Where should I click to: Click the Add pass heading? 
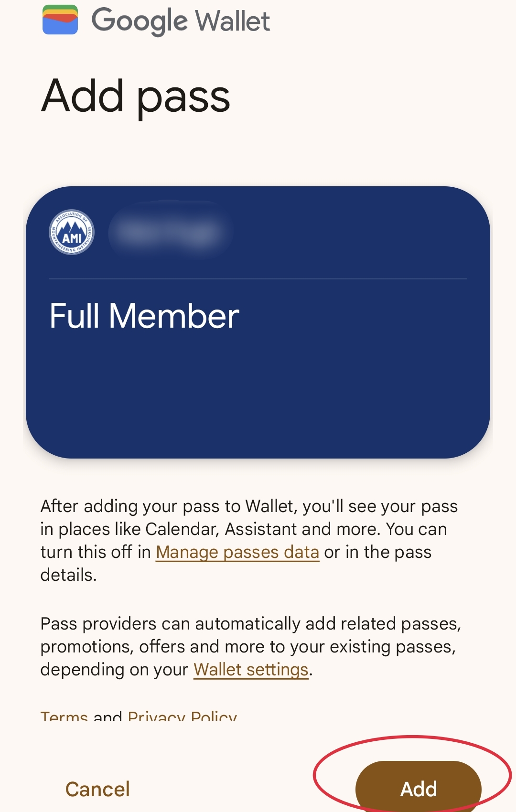point(136,96)
